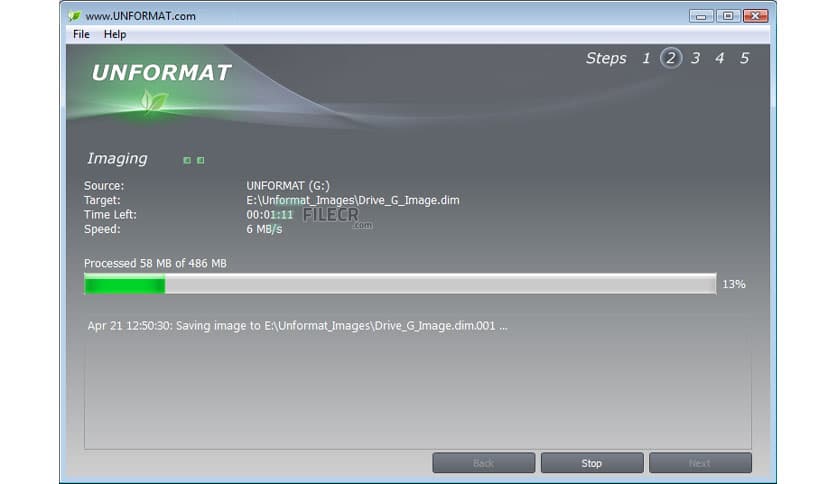The height and width of the screenshot is (484, 836).
Task: Minimize the UNFORMAT window
Action: pos(701,16)
